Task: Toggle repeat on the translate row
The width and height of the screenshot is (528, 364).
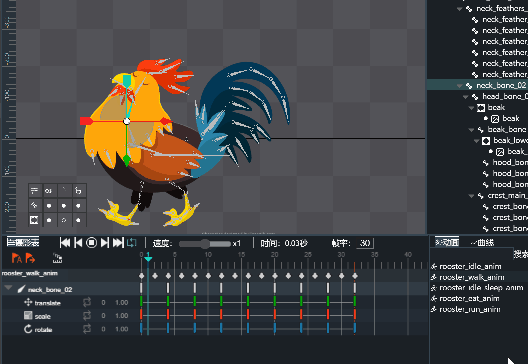Action: coord(87,302)
